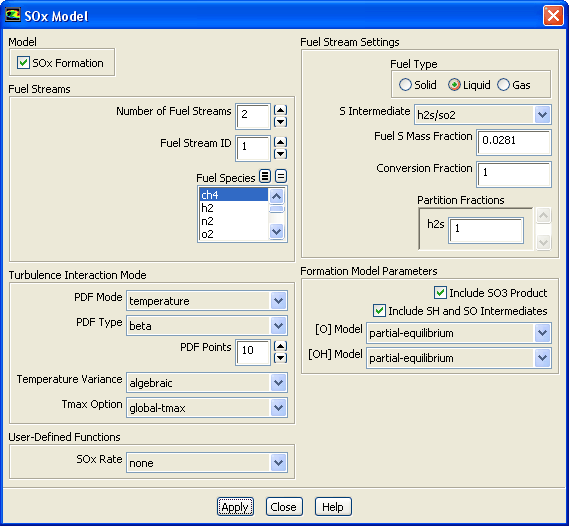The height and width of the screenshot is (526, 569).
Task: Click Fuel S Mass Fraction field
Action: [514, 142]
